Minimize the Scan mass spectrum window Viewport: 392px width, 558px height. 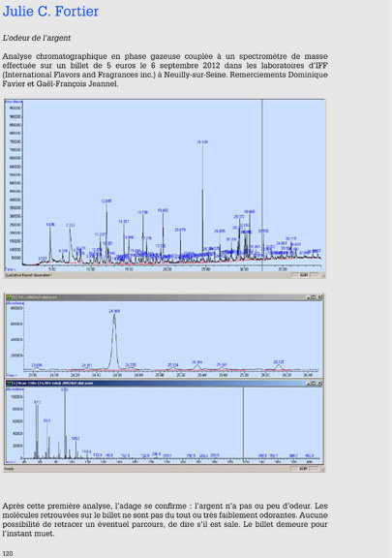click(x=309, y=383)
